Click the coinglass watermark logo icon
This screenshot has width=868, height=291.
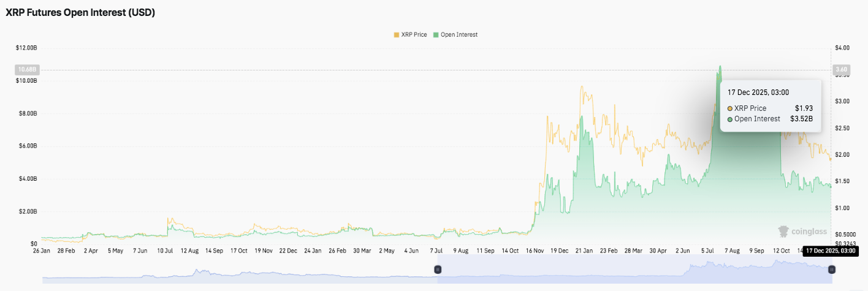coord(783,232)
